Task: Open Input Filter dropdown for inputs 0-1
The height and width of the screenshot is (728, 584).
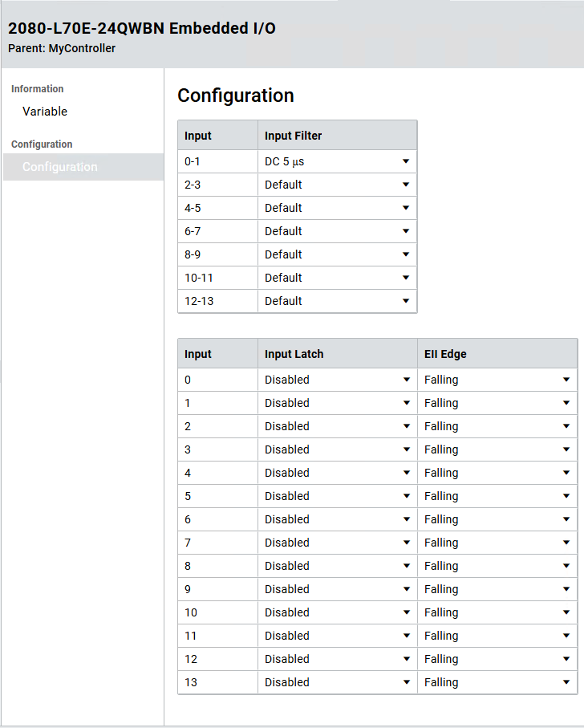Action: (x=337, y=161)
